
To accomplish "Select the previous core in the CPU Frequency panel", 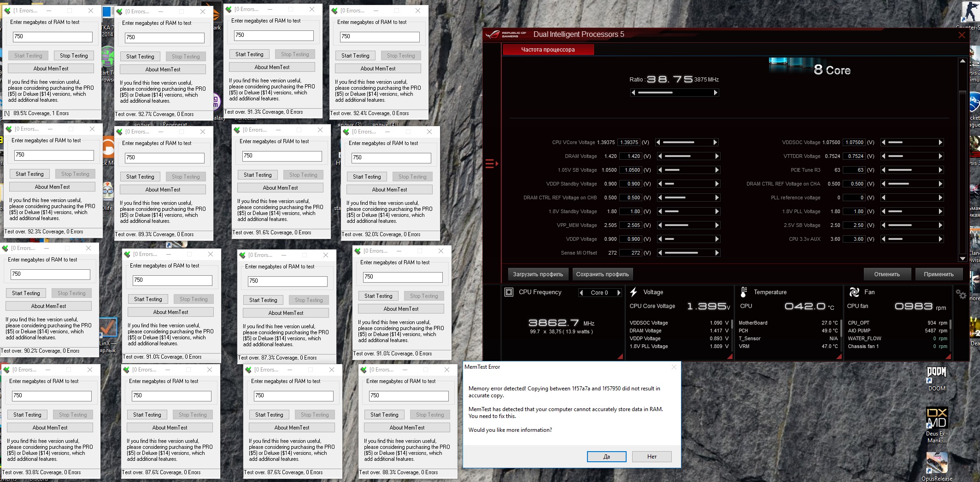I will pyautogui.click(x=581, y=292).
